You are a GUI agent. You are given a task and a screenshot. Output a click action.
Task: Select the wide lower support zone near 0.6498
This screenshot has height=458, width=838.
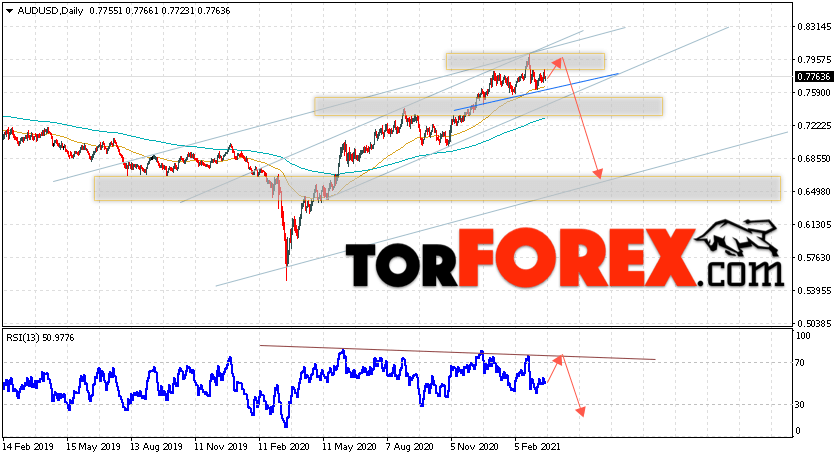point(437,189)
